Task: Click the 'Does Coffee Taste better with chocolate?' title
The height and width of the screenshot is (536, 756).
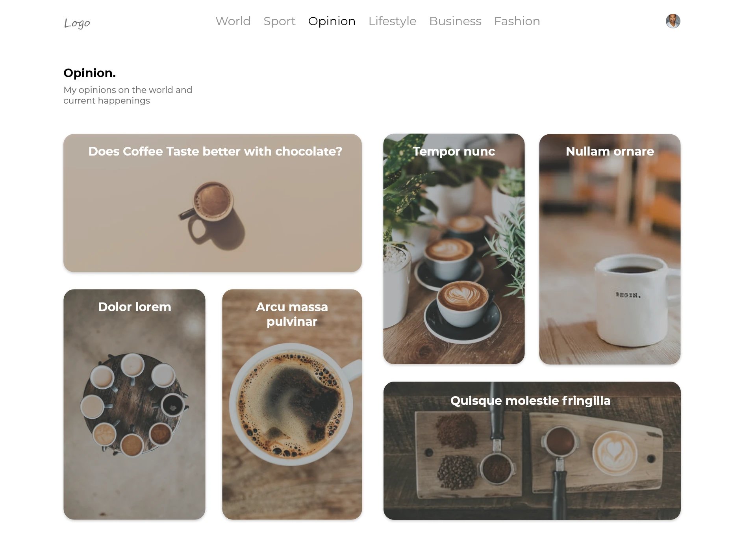Action: click(x=215, y=151)
